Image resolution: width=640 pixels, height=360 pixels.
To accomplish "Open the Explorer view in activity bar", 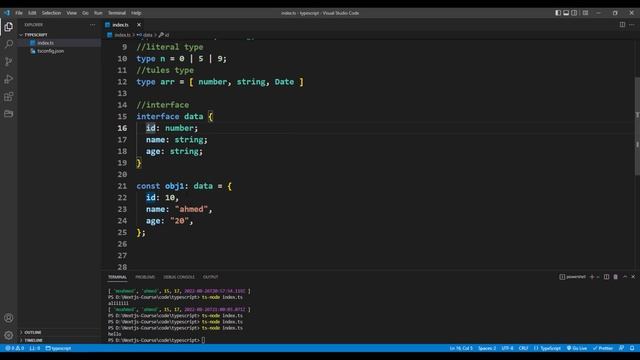I will [9, 27].
